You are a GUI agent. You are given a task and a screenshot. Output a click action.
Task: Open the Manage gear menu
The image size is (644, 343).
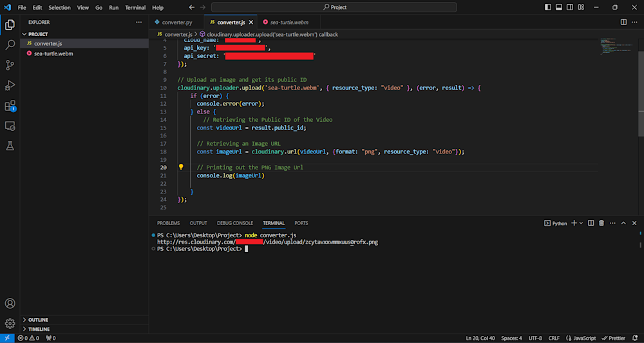click(10, 324)
